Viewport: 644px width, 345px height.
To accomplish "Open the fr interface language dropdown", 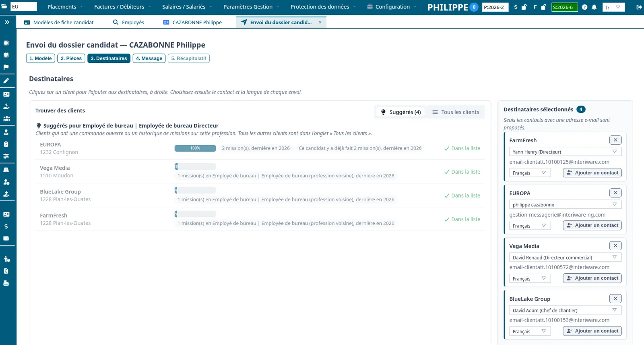I will [613, 7].
